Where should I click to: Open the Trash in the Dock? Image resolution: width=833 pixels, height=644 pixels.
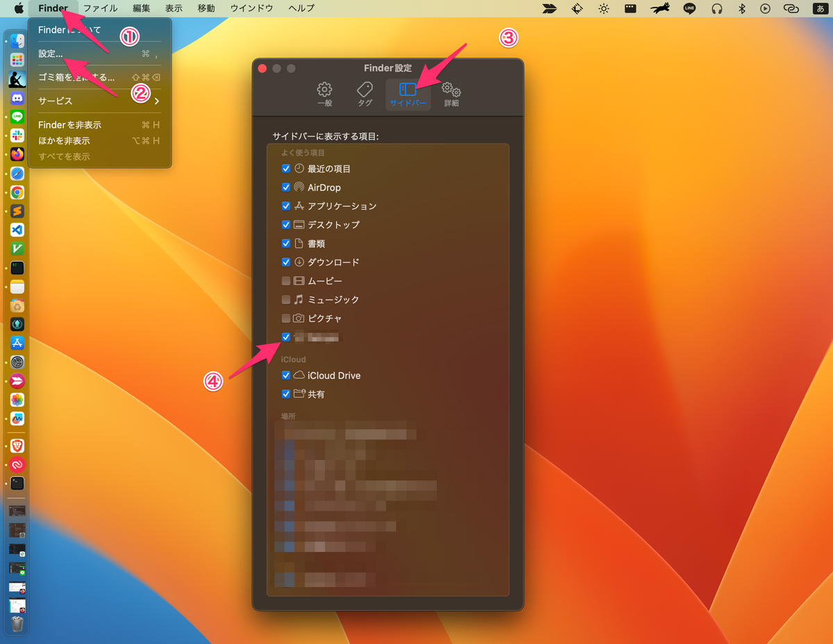point(17,625)
